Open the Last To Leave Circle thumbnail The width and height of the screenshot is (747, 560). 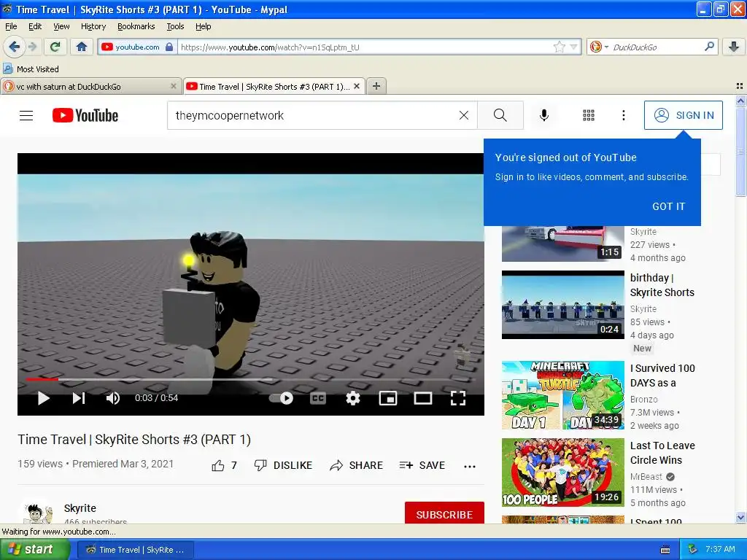coord(562,472)
